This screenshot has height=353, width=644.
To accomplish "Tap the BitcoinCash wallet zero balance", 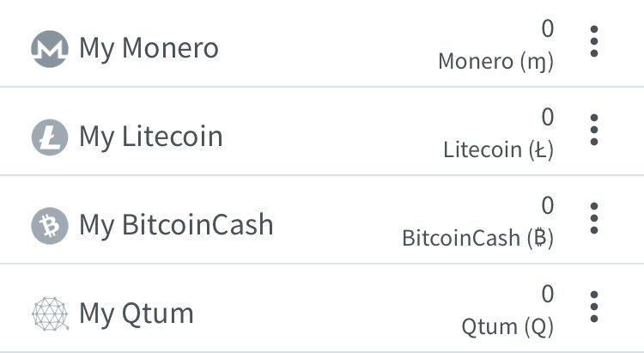I will (548, 205).
